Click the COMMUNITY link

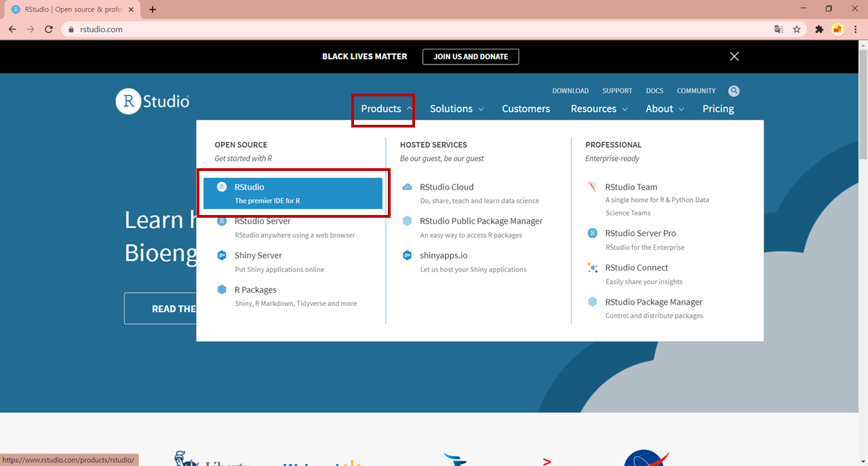click(696, 91)
